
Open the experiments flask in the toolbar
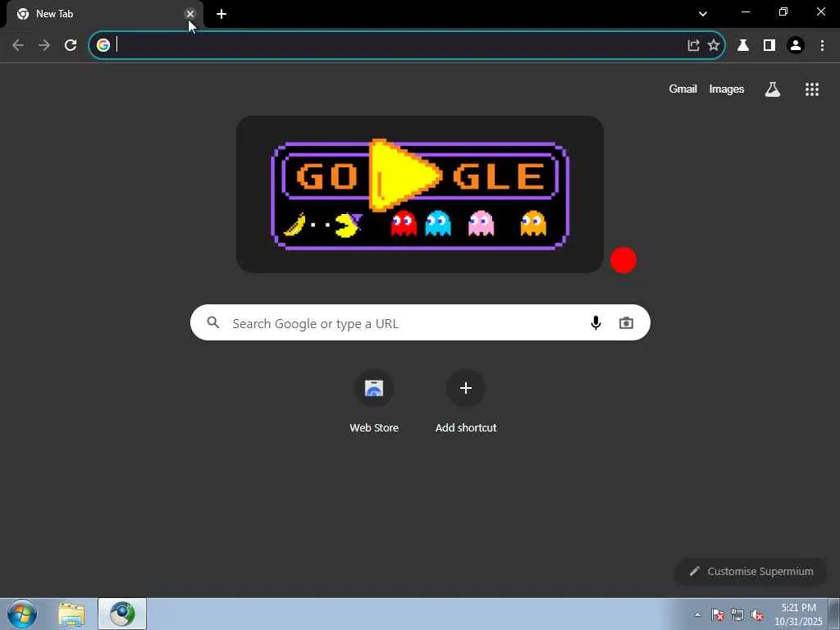click(743, 46)
